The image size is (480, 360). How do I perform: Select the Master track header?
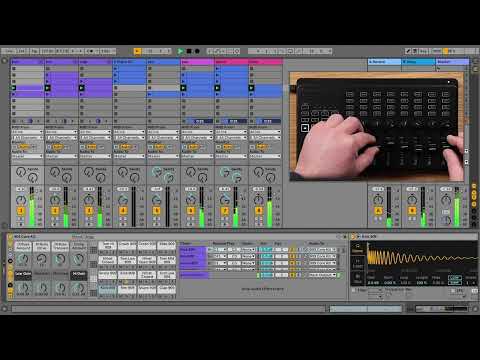point(453,62)
